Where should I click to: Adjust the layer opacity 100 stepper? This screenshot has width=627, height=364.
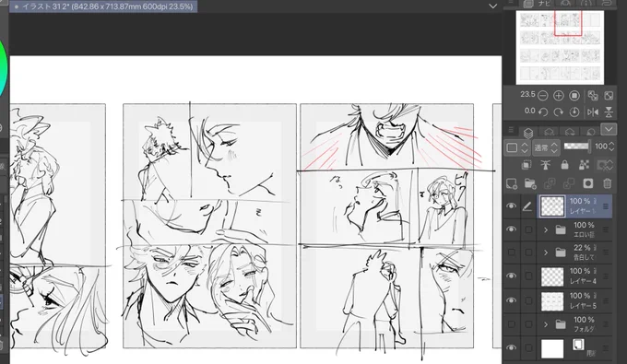(x=612, y=147)
